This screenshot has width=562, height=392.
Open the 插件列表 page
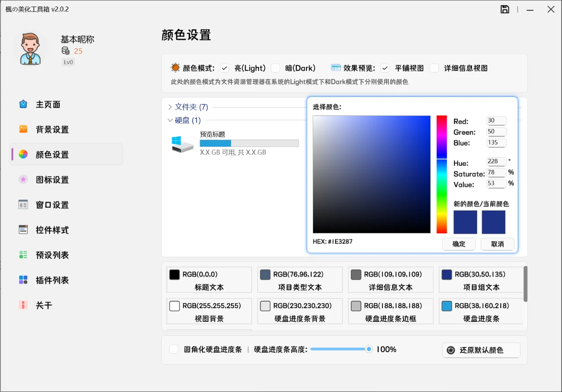pos(66,280)
